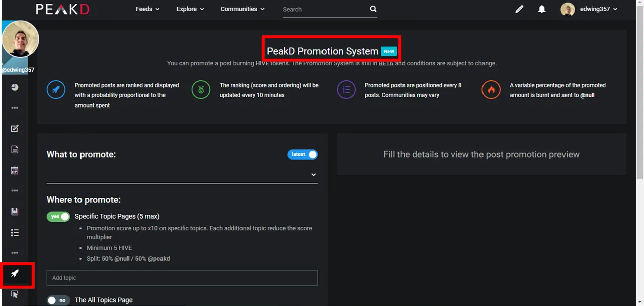Click the 'Fill the details' preview placeholder
The height and width of the screenshot is (306, 644).
(x=481, y=154)
